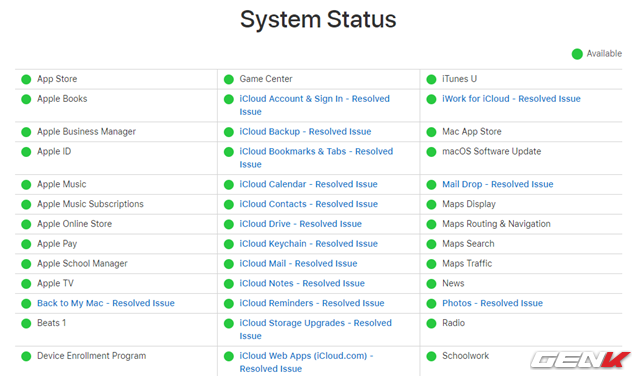The height and width of the screenshot is (376, 640).
Task: Click the green dot beside Photos
Action: pos(431,303)
